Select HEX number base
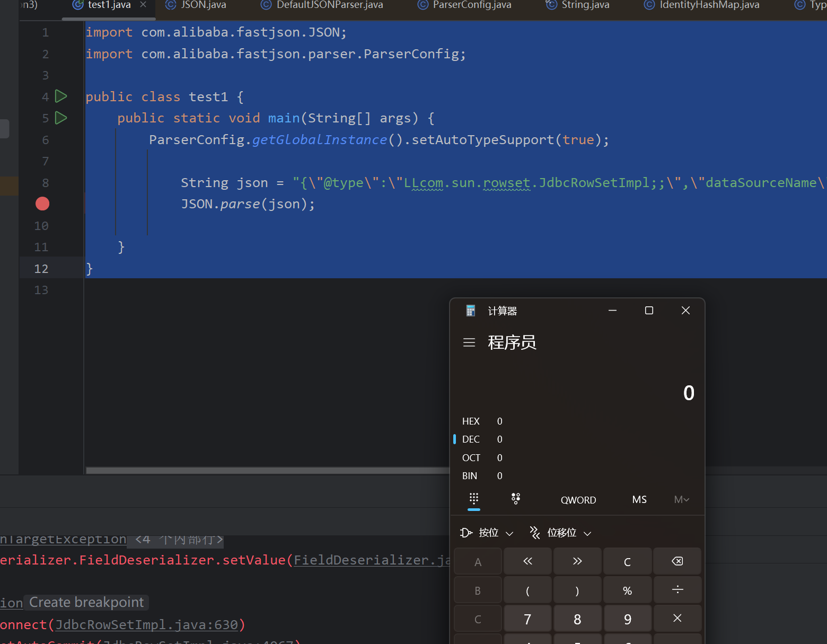The image size is (827, 644). pyautogui.click(x=471, y=421)
